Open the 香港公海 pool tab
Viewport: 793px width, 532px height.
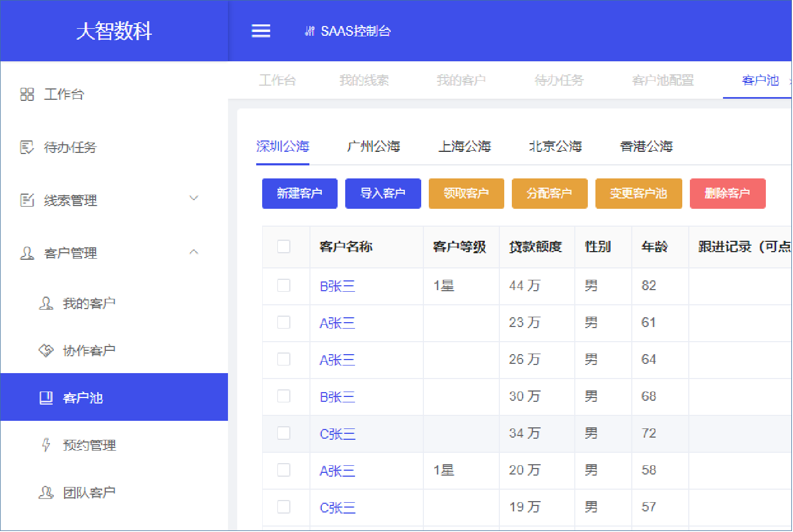646,146
